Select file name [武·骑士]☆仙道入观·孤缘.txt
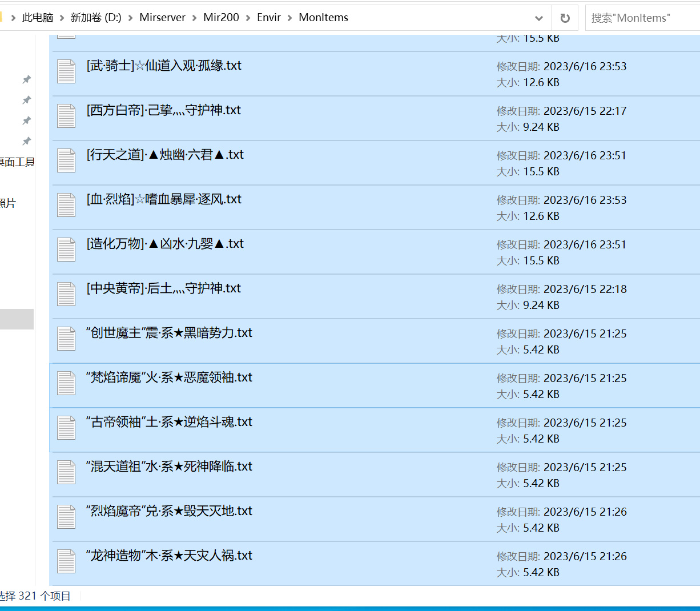The width and height of the screenshot is (700, 611). pos(164,66)
